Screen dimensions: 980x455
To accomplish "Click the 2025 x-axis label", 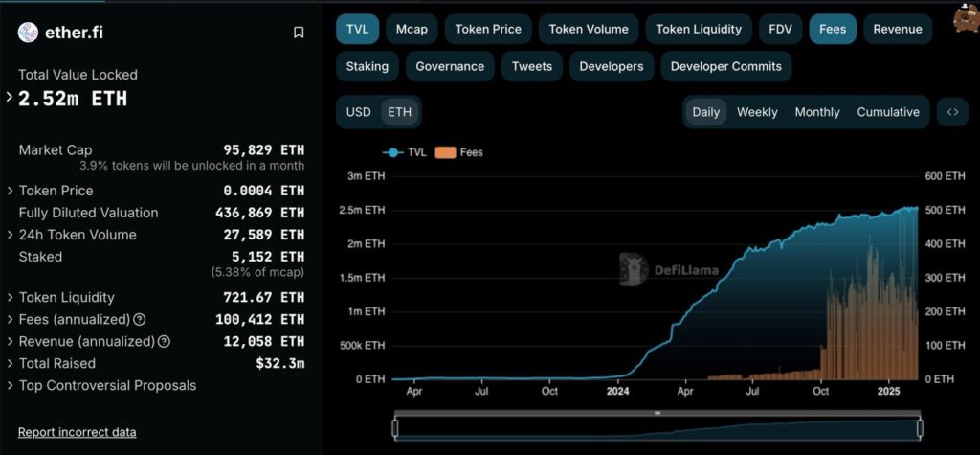I will click(888, 392).
